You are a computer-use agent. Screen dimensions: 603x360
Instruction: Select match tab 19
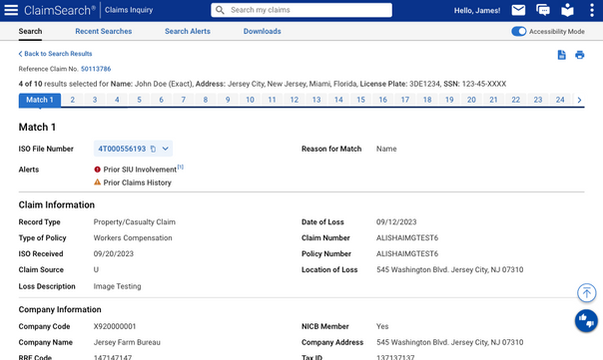pos(449,100)
